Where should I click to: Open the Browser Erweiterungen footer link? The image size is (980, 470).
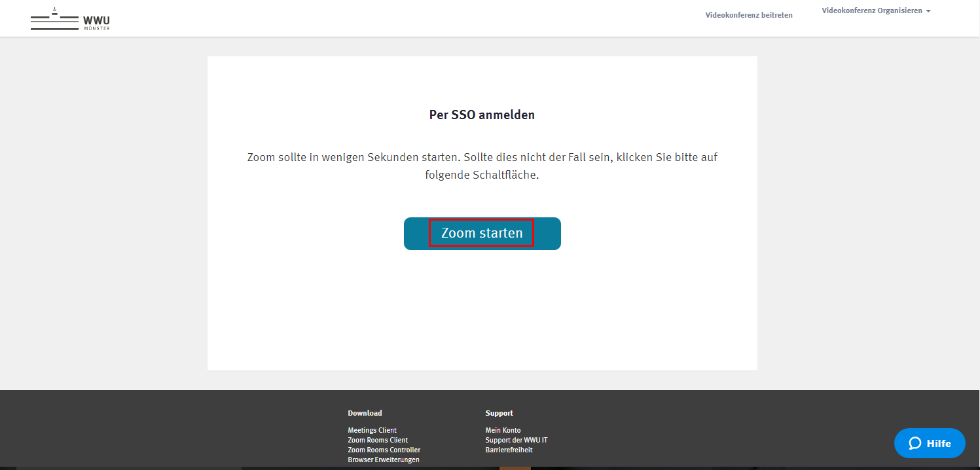coord(383,460)
